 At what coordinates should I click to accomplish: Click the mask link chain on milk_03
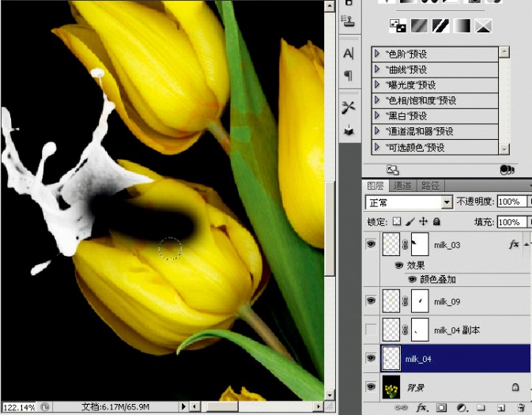[x=405, y=244]
